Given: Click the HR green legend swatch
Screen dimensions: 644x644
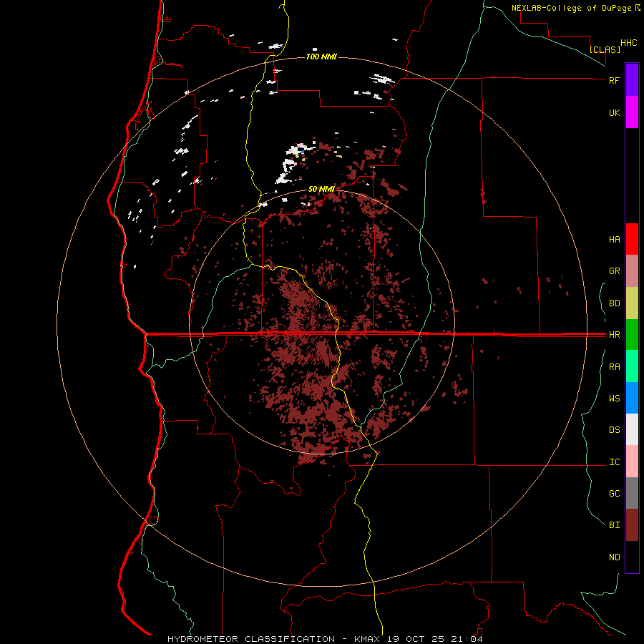Looking at the screenshot, I should 632,335.
